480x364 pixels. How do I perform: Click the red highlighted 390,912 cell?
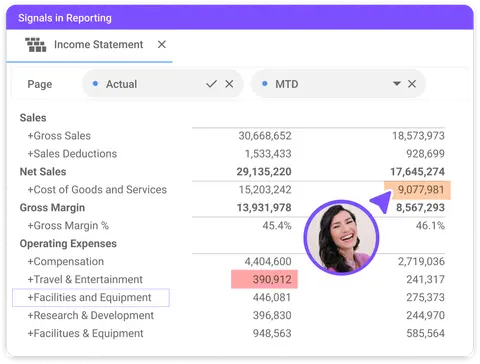point(264,279)
